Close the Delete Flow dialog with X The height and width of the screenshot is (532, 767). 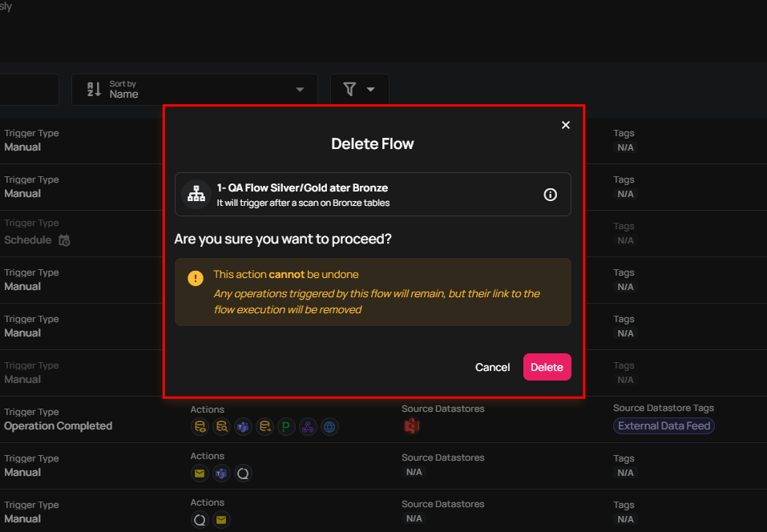pyautogui.click(x=566, y=125)
